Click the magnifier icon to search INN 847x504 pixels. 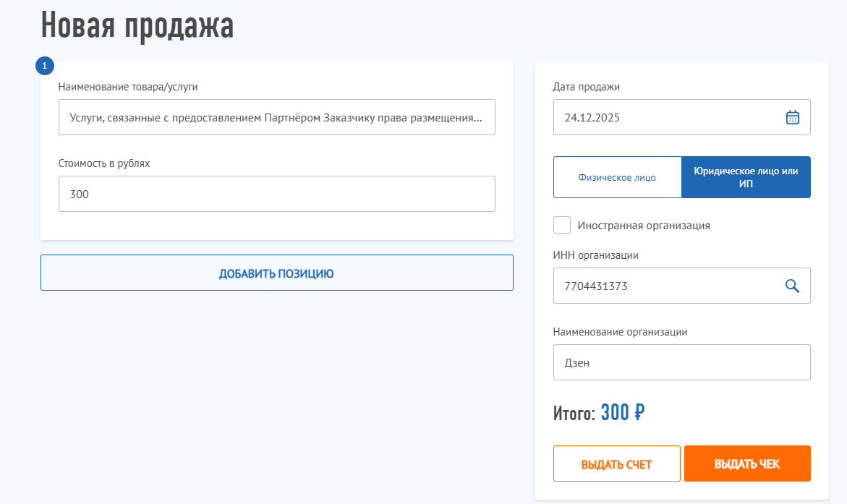[792, 286]
